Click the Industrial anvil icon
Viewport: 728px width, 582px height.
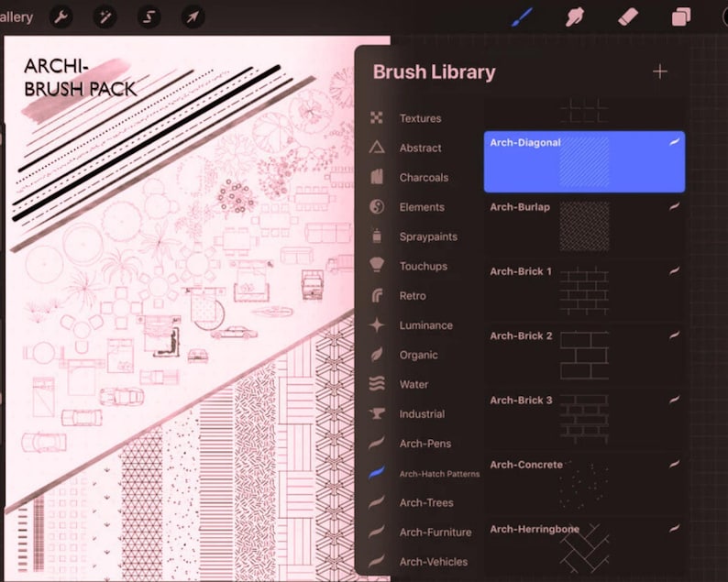(x=377, y=413)
